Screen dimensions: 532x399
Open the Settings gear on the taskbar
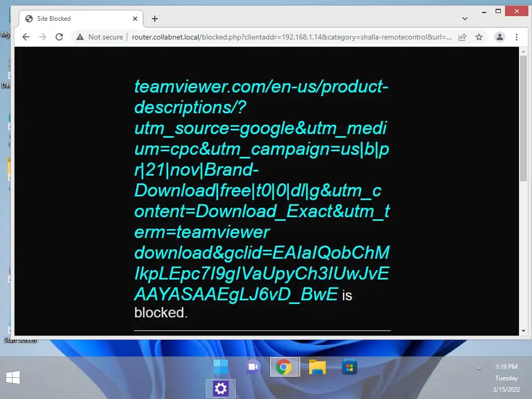[x=220, y=389]
